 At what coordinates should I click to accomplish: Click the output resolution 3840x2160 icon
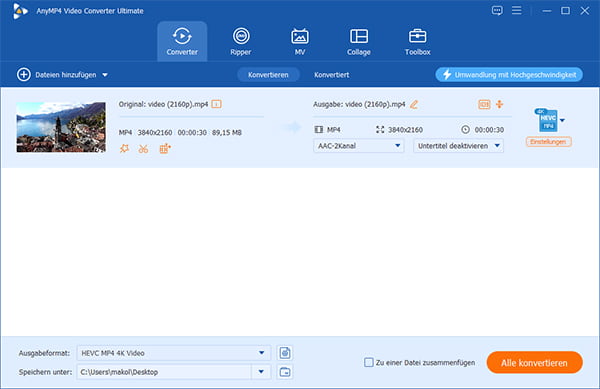pyautogui.click(x=380, y=130)
